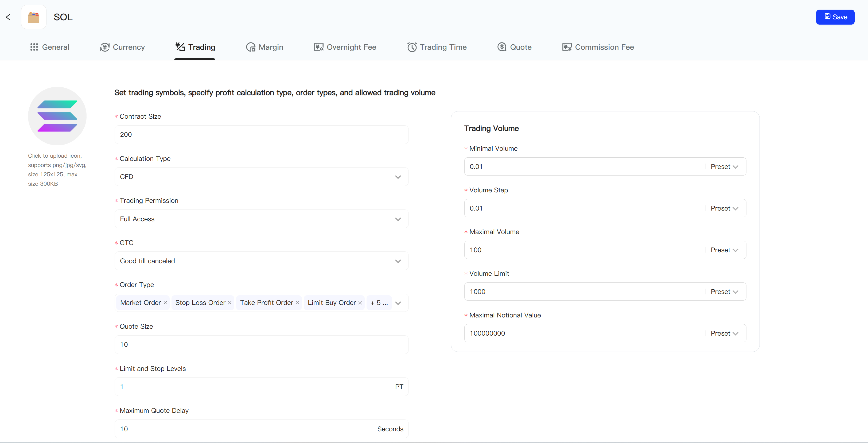
Task: Go to the Commission Fee tab
Action: [598, 47]
